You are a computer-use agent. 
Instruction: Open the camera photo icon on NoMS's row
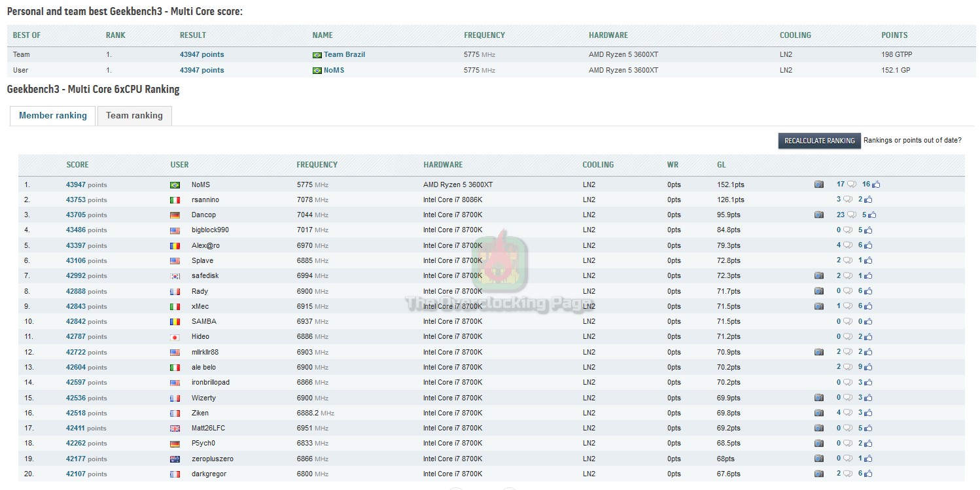(819, 184)
